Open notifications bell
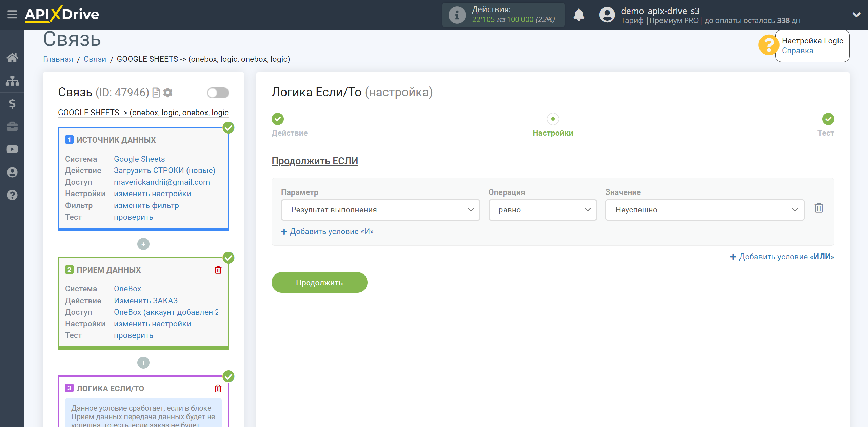Screen dimensions: 868x427 578,15
